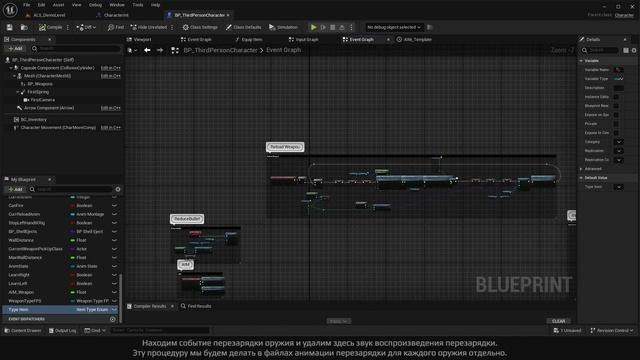Open the File menu

click(x=27, y=5)
